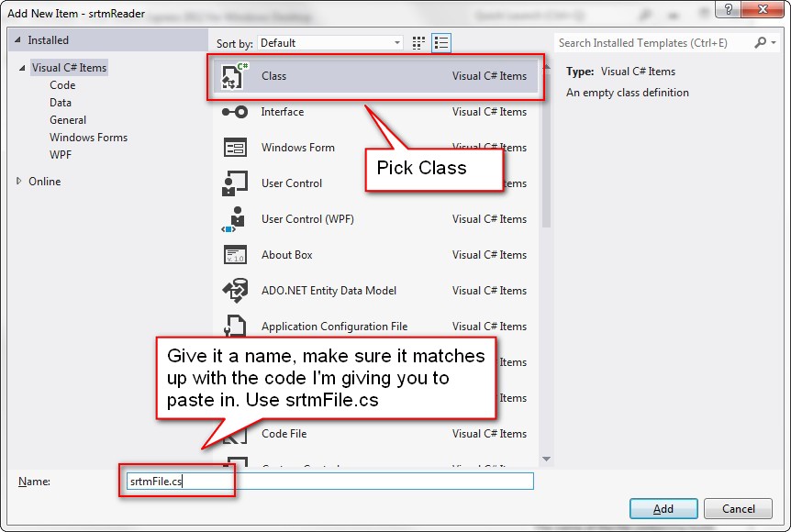This screenshot has width=791, height=532.
Task: Select ADO.NET Entity Data Model text
Action: tap(329, 291)
